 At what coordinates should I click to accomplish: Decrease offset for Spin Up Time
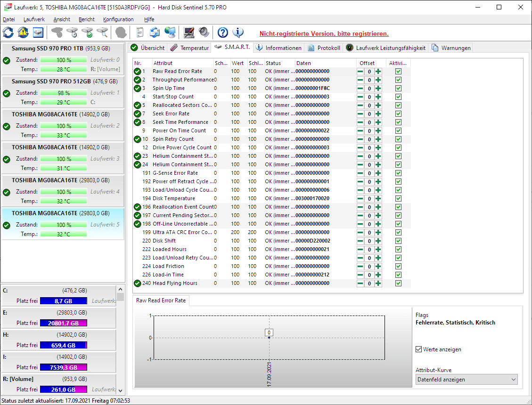point(360,89)
